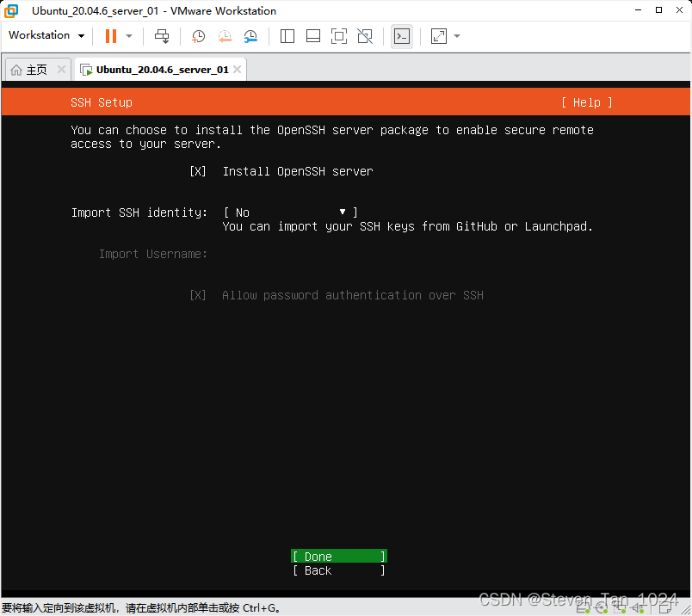Click the stretch guest display icon
This screenshot has width=692, height=616.
click(x=439, y=36)
